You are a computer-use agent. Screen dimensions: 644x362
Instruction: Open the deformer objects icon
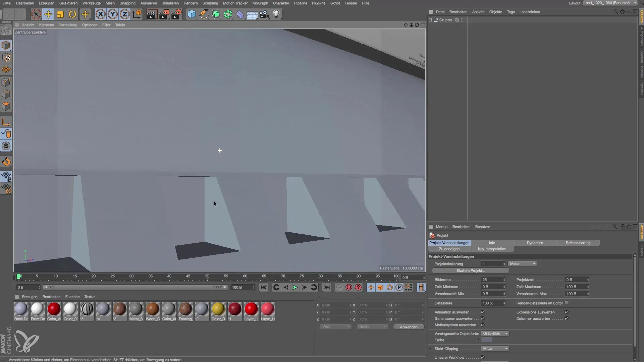coord(240,14)
